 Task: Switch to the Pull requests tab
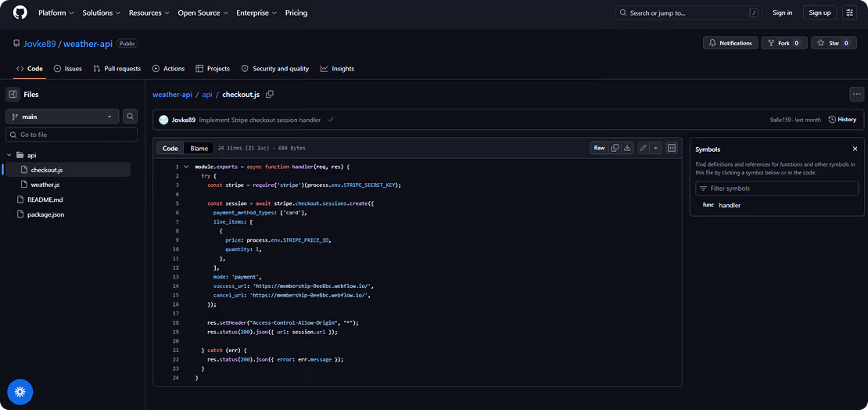117,69
